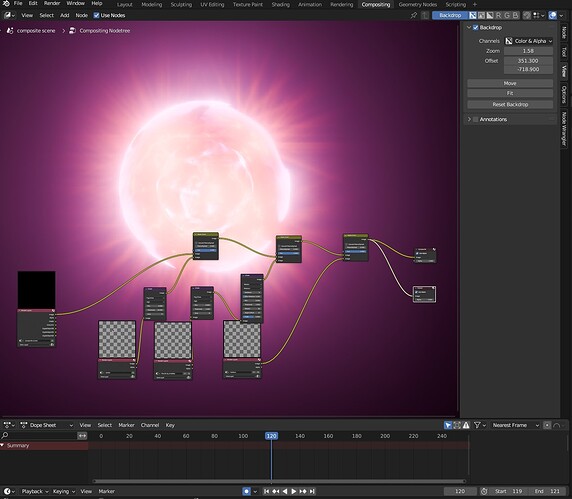Click the frame 120 playhead marker
The image size is (572, 499).
click(271, 436)
